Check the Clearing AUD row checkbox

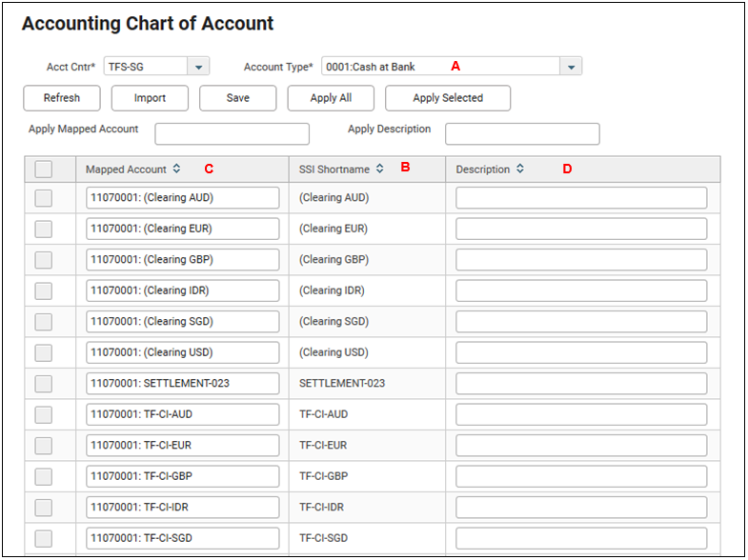pyautogui.click(x=44, y=198)
